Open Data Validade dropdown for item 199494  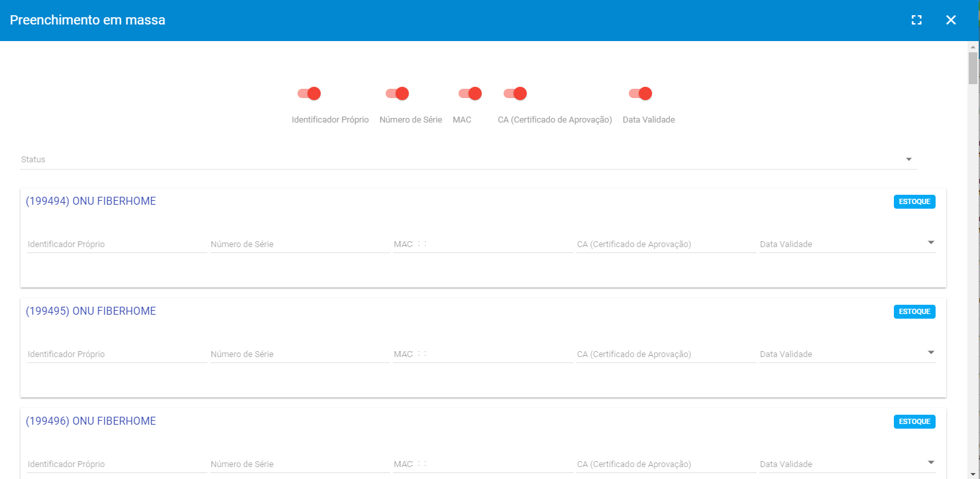point(847,244)
